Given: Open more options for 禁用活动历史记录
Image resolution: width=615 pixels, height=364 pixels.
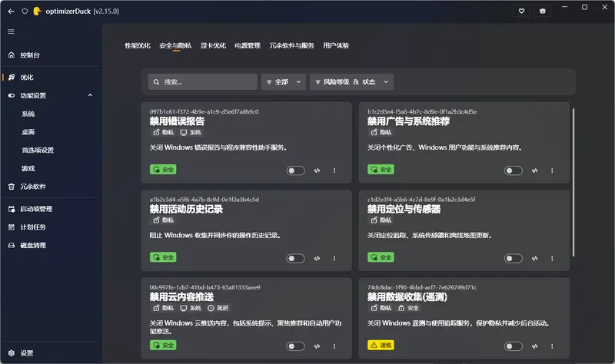Looking at the screenshot, I should [x=334, y=258].
